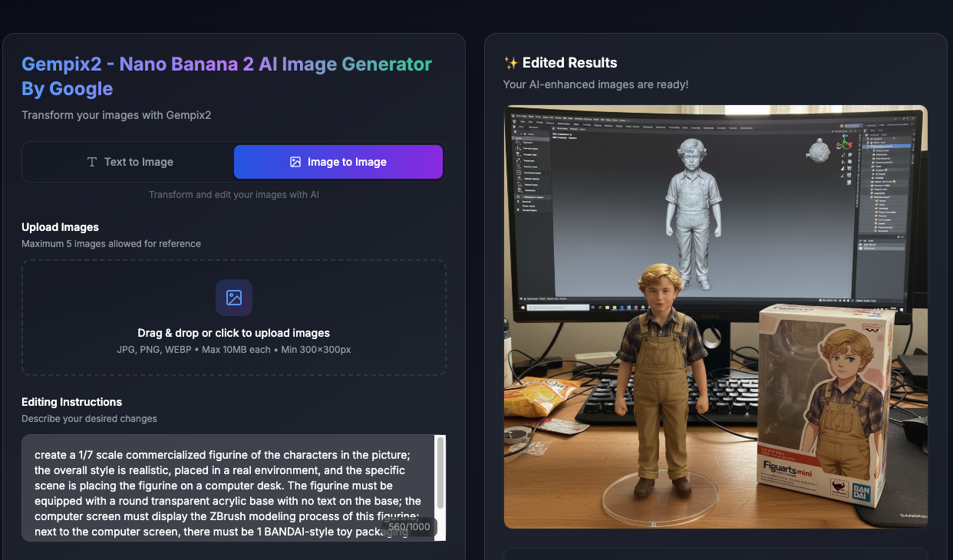The width and height of the screenshot is (953, 560).
Task: Place cursor in the Editing Instructions text box
Action: [x=230, y=487]
